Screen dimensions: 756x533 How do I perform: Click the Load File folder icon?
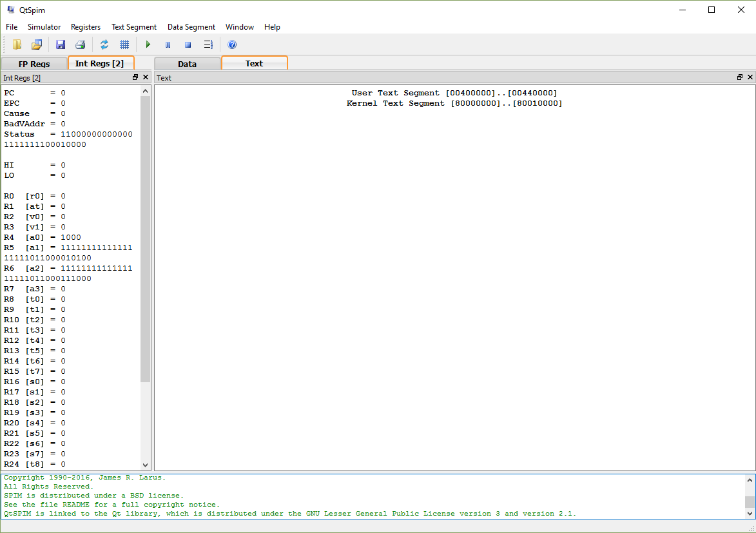pyautogui.click(x=17, y=44)
